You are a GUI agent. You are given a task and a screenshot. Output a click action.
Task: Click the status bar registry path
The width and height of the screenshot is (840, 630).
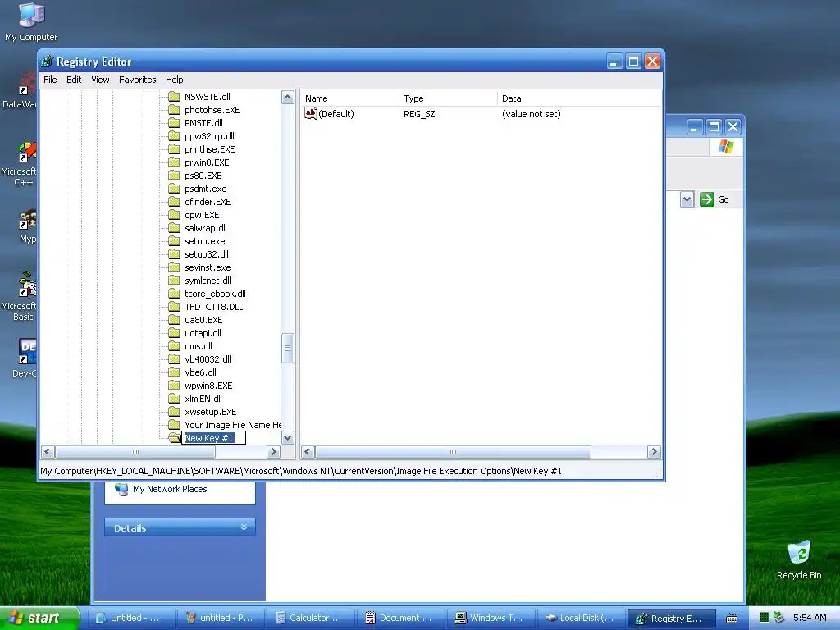[301, 471]
